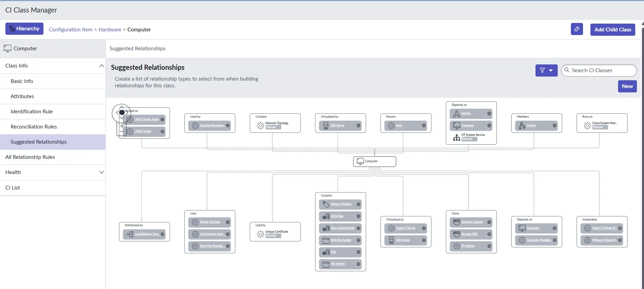The height and width of the screenshot is (289, 644).
Task: Open the Router Interface class link
Action: click(210, 222)
